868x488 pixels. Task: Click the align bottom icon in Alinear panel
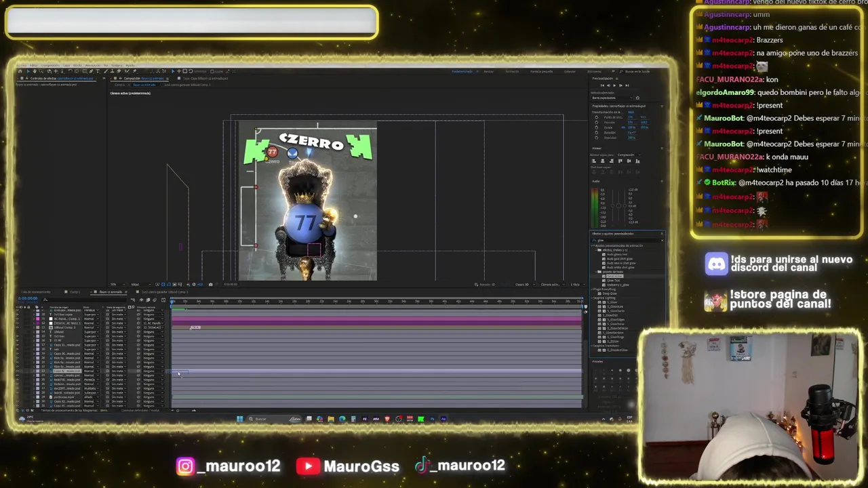[x=637, y=161]
